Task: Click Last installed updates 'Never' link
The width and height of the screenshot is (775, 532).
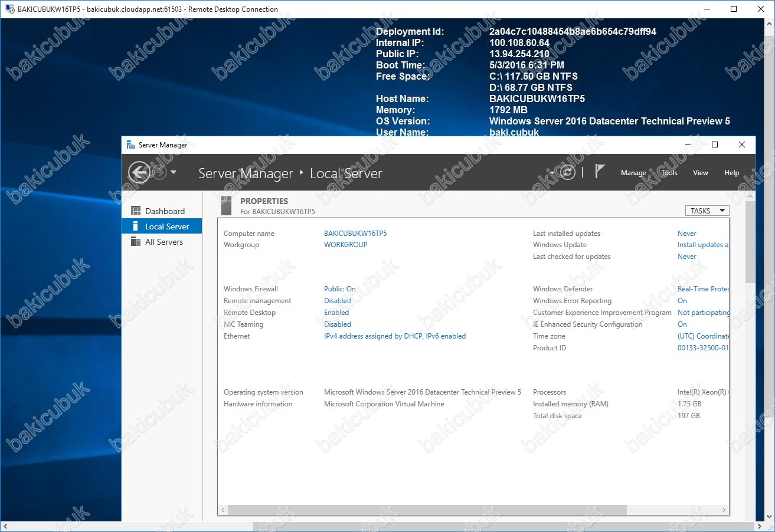Action: [x=687, y=234]
